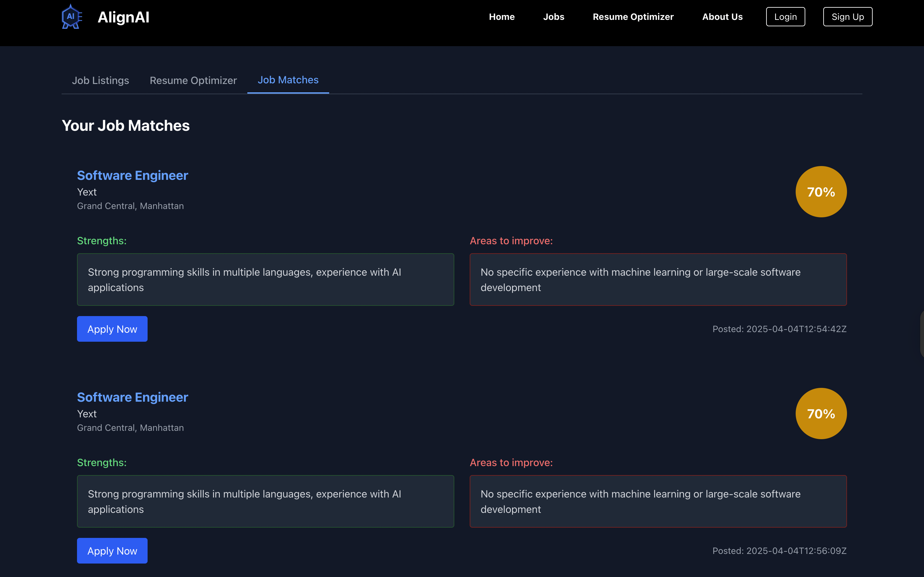
Task: Navigate to the About Us page
Action: (x=722, y=17)
